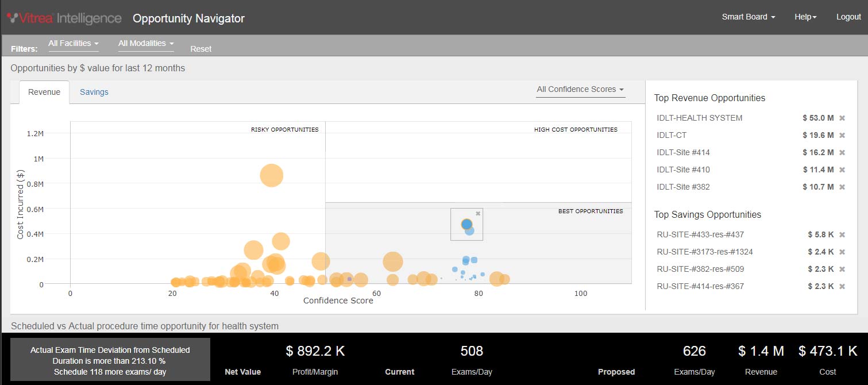Select the Revenue tab
Viewport: 868px width, 385px height.
[44, 93]
